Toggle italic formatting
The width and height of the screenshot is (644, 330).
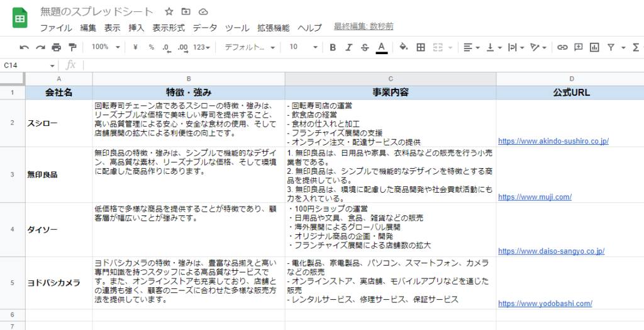tap(348, 47)
